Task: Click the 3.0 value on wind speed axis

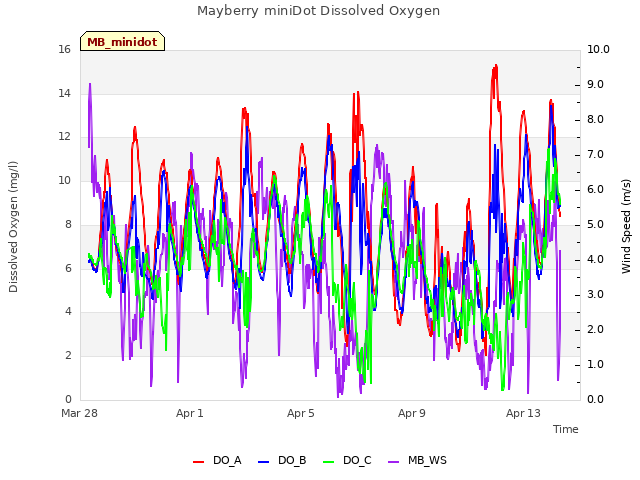Action: click(x=596, y=295)
